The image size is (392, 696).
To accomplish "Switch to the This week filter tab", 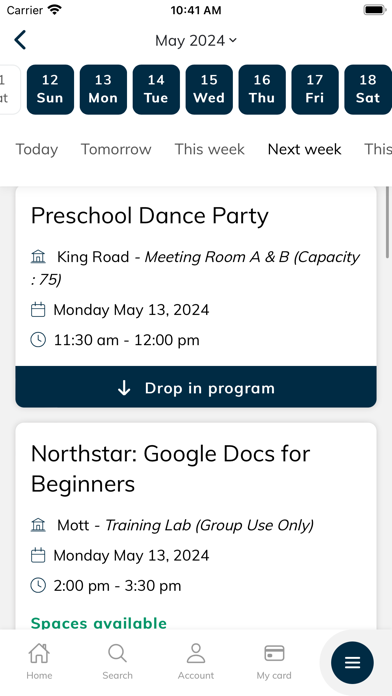I will 210,149.
